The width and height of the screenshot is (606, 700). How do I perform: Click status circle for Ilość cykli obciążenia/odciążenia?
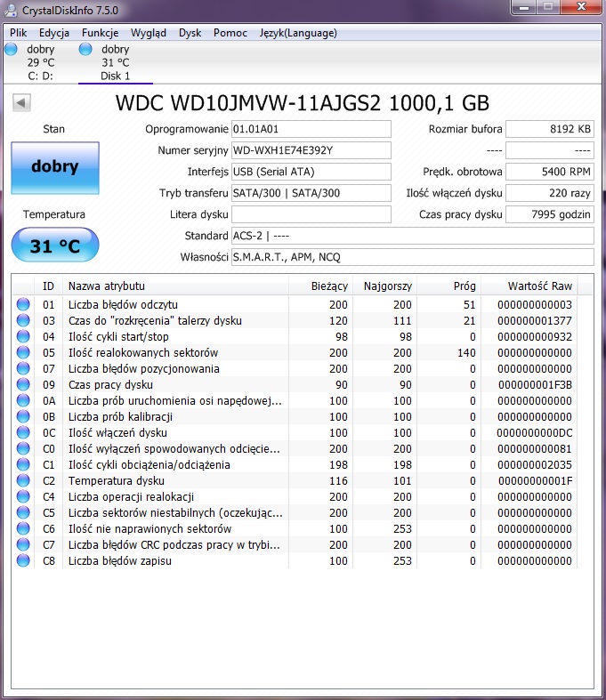(x=23, y=464)
